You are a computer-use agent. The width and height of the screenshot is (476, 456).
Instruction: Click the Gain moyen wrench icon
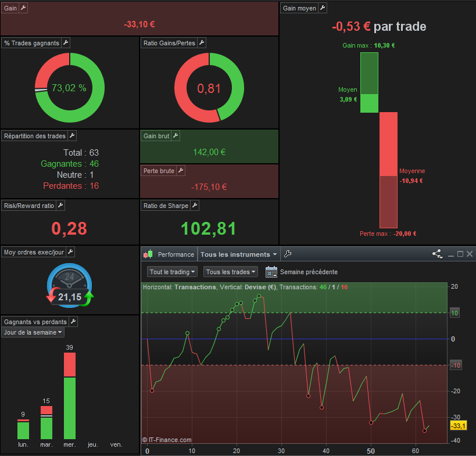(323, 8)
